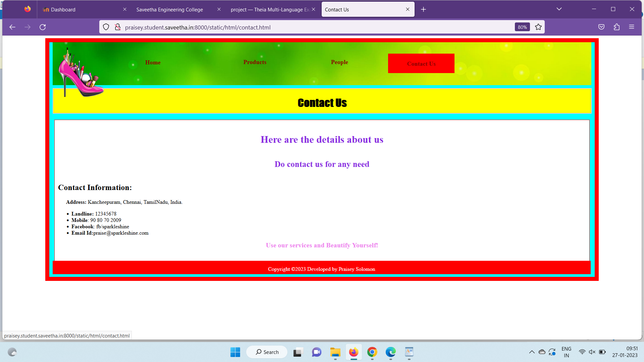Switch to the Dashboard tab

pos(63,9)
